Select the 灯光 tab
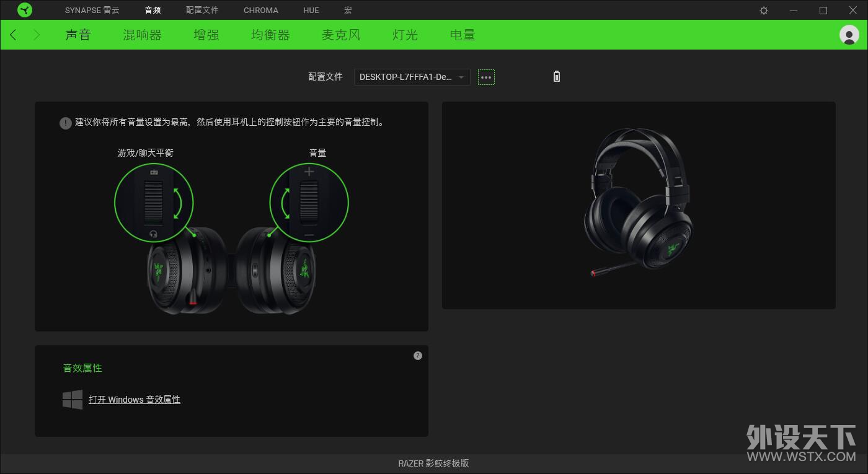 [x=405, y=35]
